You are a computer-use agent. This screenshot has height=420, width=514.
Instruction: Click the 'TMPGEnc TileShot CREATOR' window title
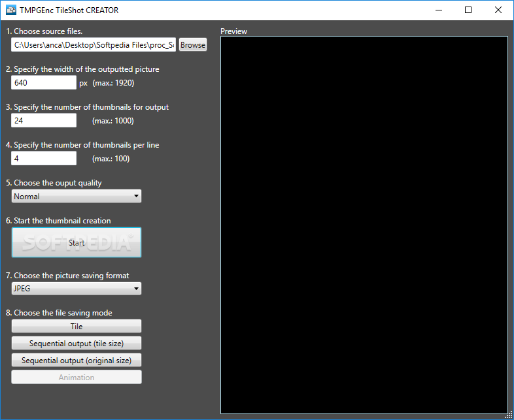click(x=69, y=10)
